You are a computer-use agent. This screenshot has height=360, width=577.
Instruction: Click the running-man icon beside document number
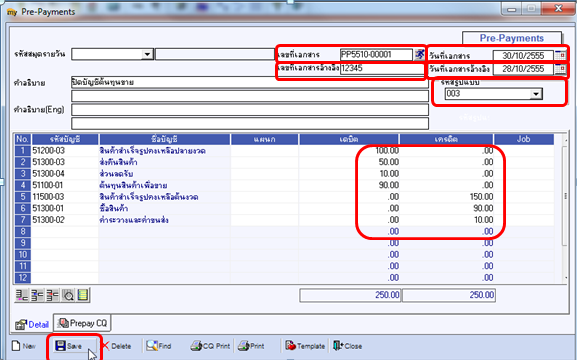tap(420, 54)
